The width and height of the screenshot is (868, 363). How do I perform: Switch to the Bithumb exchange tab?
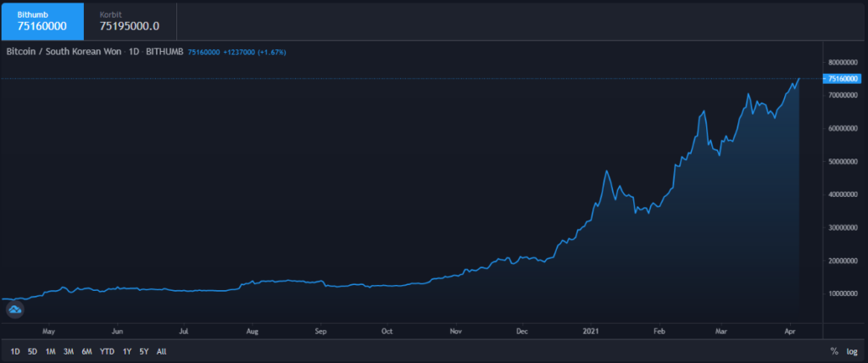[x=42, y=20]
